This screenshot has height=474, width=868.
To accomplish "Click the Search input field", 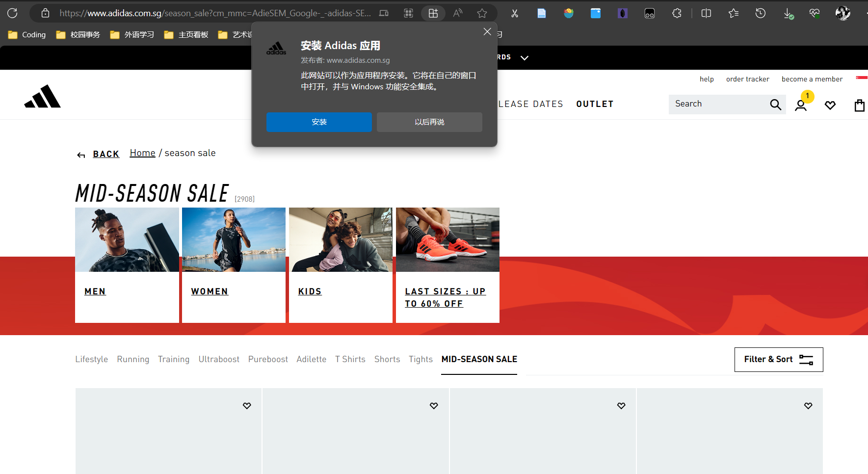I will (x=717, y=104).
